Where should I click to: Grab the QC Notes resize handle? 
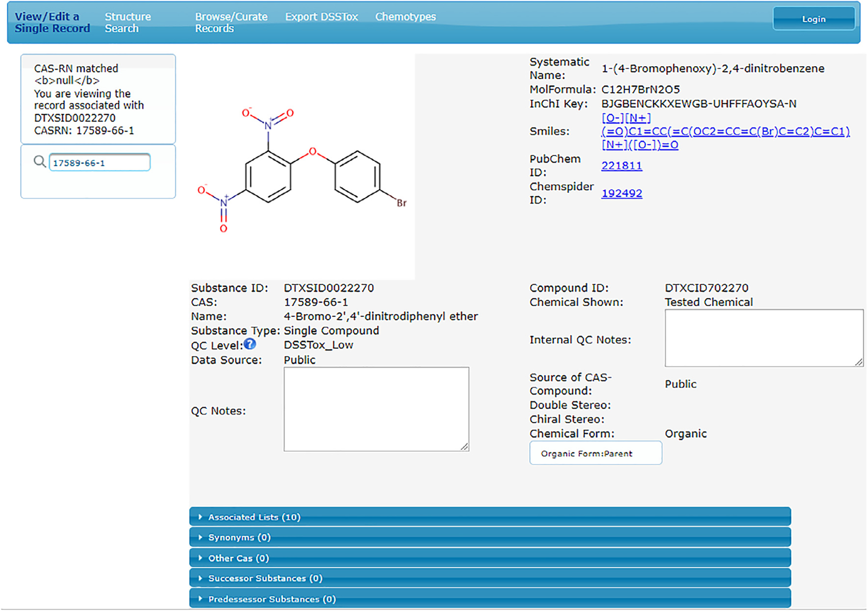pos(465,447)
